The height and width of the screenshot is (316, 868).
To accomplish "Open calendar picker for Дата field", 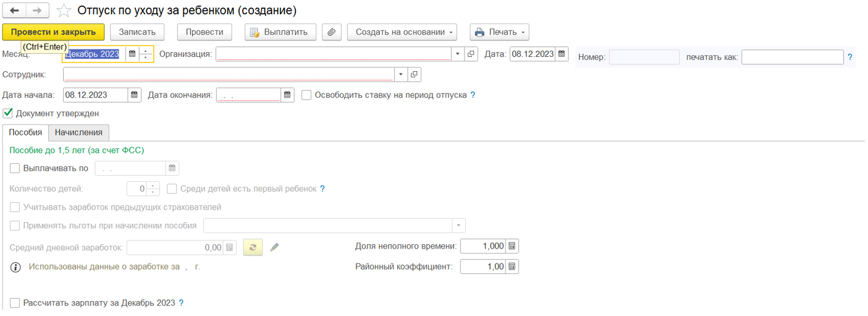I will coord(562,54).
